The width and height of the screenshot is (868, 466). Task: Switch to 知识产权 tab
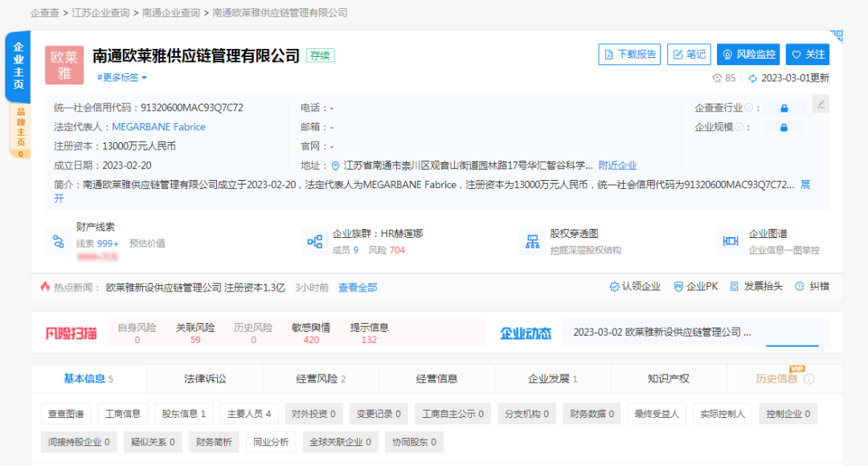click(669, 379)
